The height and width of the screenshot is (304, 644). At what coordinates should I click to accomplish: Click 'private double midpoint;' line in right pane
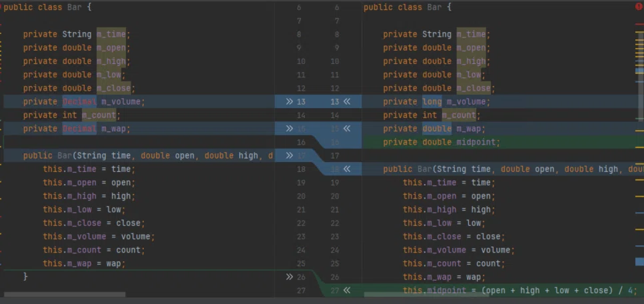[442, 142]
